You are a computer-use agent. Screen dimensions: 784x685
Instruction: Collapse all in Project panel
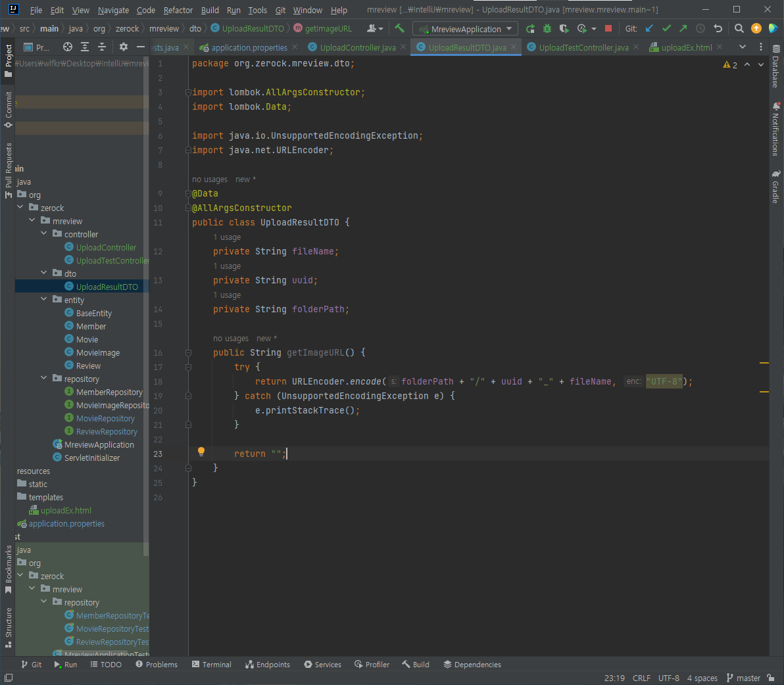point(102,47)
